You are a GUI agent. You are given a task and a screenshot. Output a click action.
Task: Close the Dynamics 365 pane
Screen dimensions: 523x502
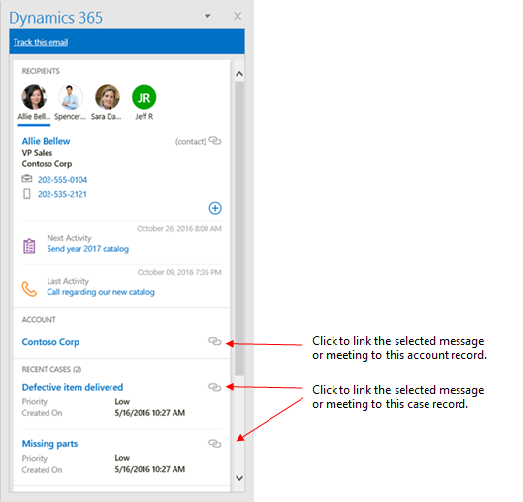pyautogui.click(x=237, y=16)
